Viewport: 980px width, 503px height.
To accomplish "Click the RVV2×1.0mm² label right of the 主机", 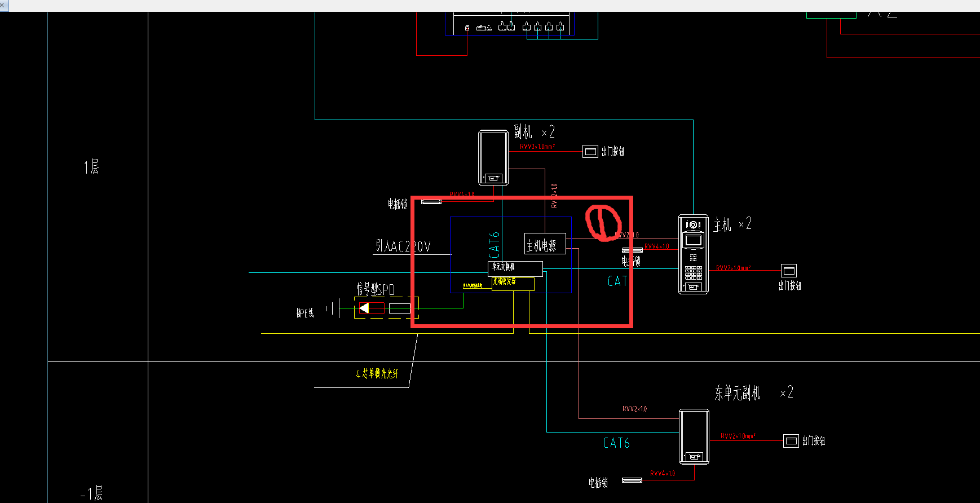I will pyautogui.click(x=734, y=268).
